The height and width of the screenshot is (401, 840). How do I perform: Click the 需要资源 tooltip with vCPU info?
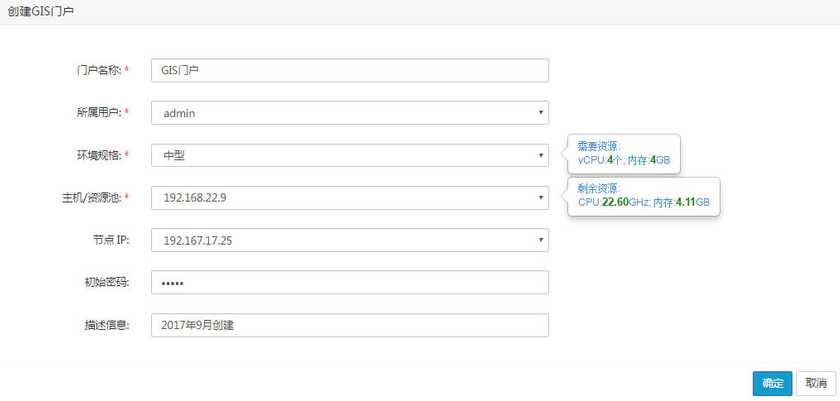click(x=624, y=153)
